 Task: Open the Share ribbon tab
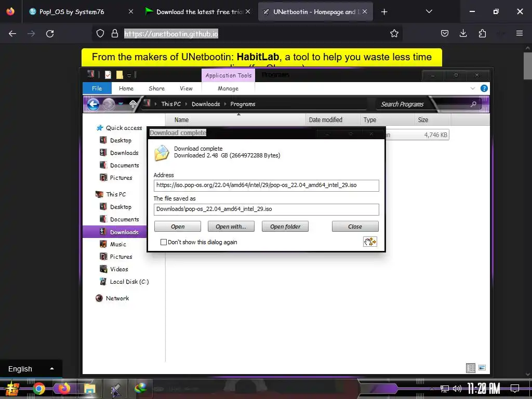click(x=157, y=88)
